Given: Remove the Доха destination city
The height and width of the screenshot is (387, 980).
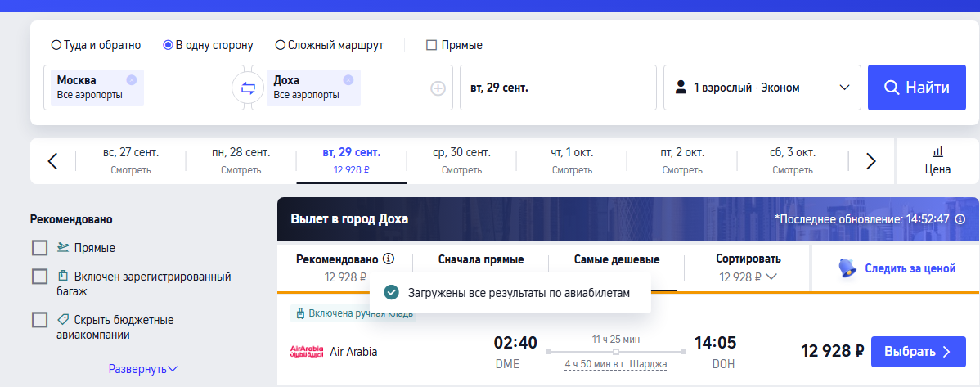Looking at the screenshot, I should (348, 79).
